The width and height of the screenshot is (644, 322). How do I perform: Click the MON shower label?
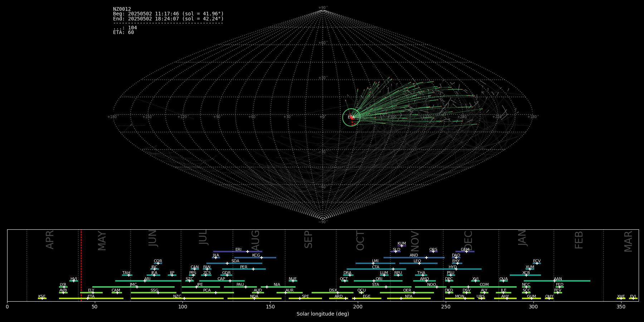(x=459, y=297)
